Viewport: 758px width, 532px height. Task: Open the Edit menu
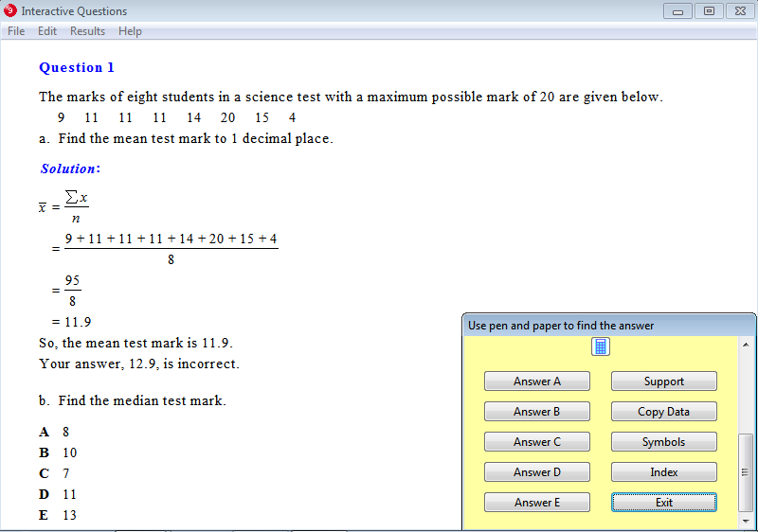tap(47, 31)
